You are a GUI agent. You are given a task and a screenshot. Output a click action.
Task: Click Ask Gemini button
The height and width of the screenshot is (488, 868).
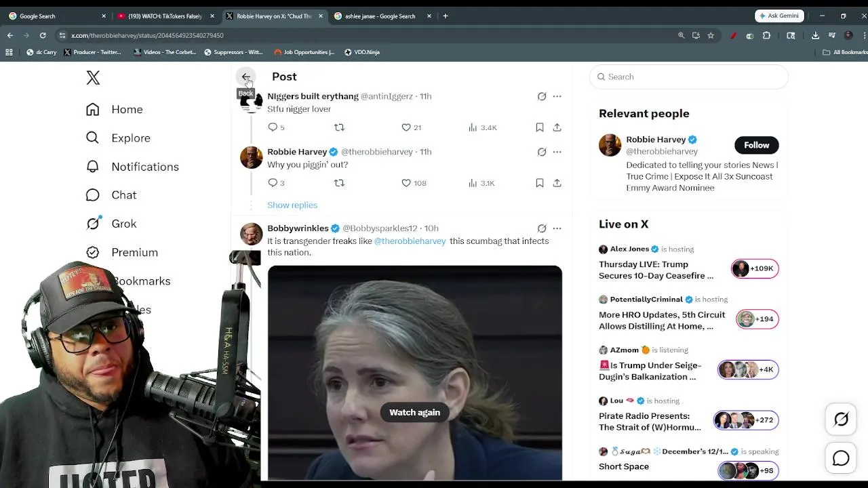pos(779,16)
